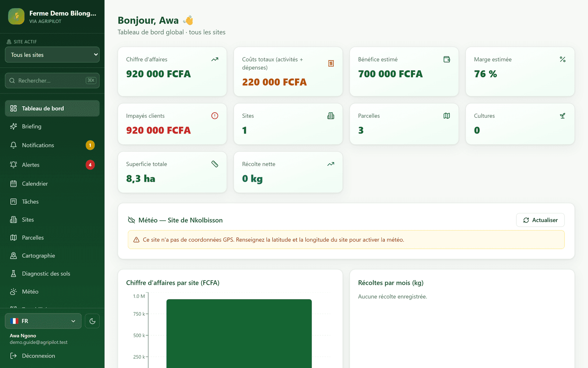Click the Diagnostic des sols flask icon
The height and width of the screenshot is (368, 588).
[x=14, y=274]
